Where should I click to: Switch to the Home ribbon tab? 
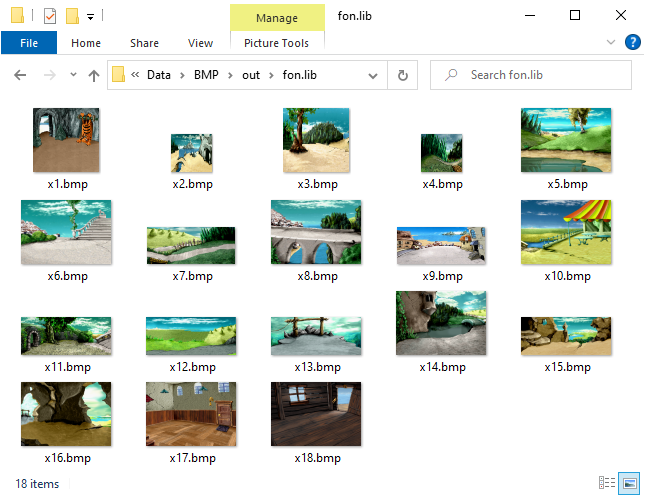click(x=86, y=43)
